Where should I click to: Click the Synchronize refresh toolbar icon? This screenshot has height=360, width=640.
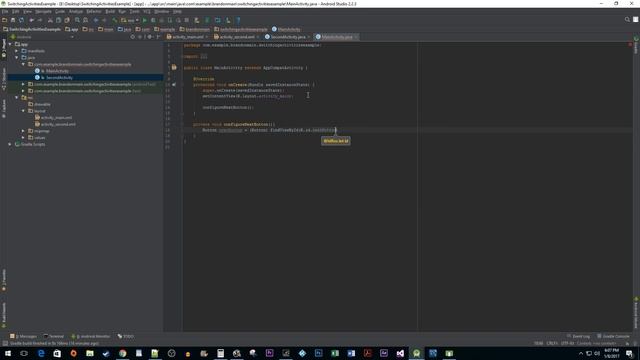click(21, 20)
